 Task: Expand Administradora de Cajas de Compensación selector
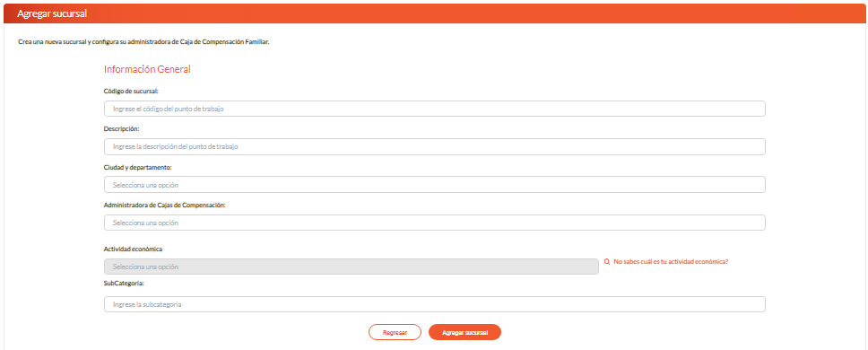435,223
